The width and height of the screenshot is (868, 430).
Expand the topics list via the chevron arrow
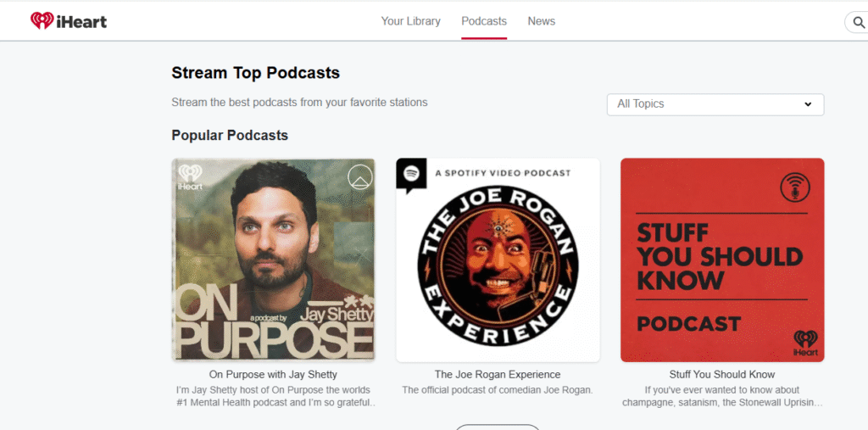tap(808, 104)
